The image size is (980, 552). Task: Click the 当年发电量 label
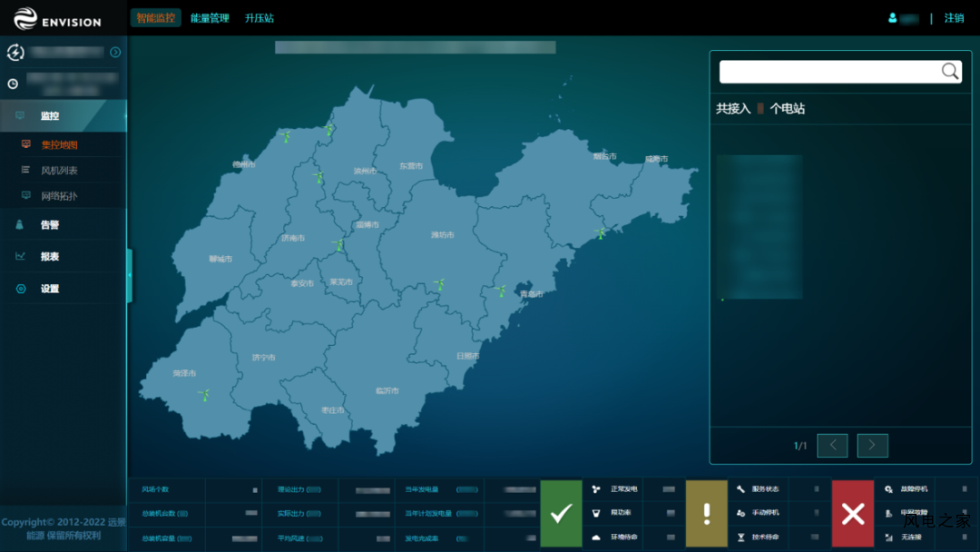(x=422, y=489)
